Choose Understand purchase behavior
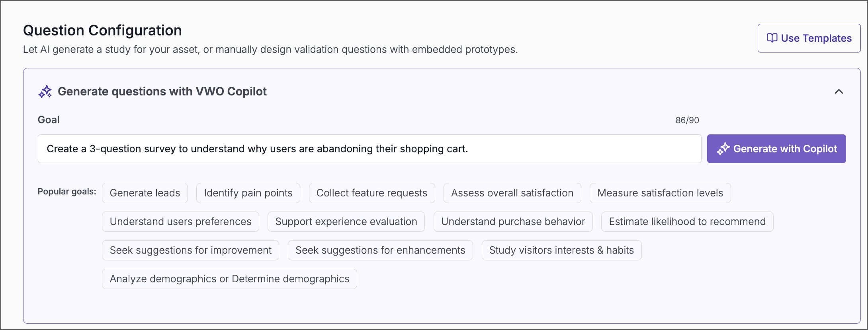This screenshot has width=868, height=330. coord(513,221)
